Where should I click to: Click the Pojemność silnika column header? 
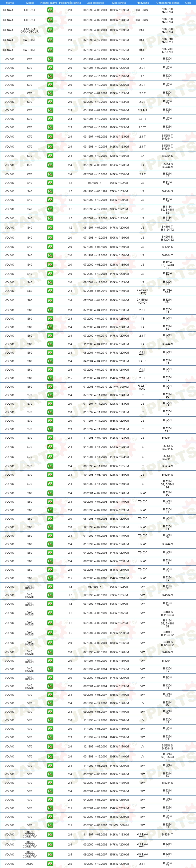[x=70, y=3]
